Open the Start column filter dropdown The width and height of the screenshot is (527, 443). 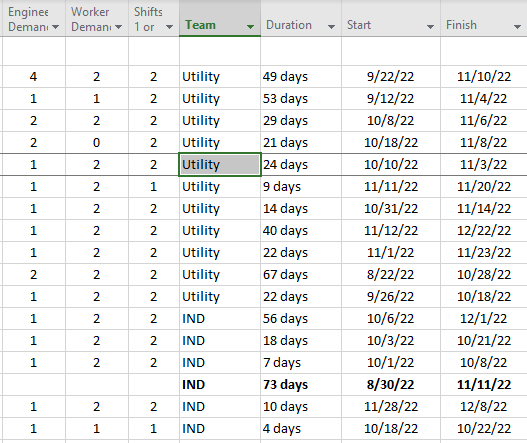click(x=430, y=27)
